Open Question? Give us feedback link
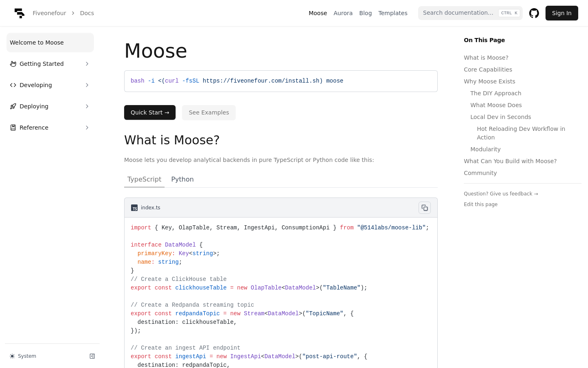This screenshot has height=368, width=588. pos(501,194)
